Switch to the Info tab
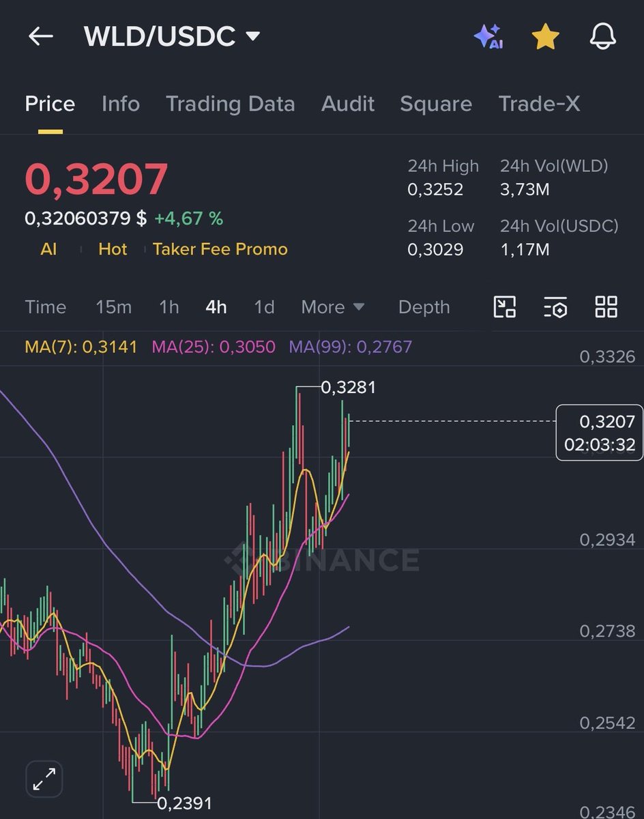The image size is (644, 819). [x=121, y=104]
